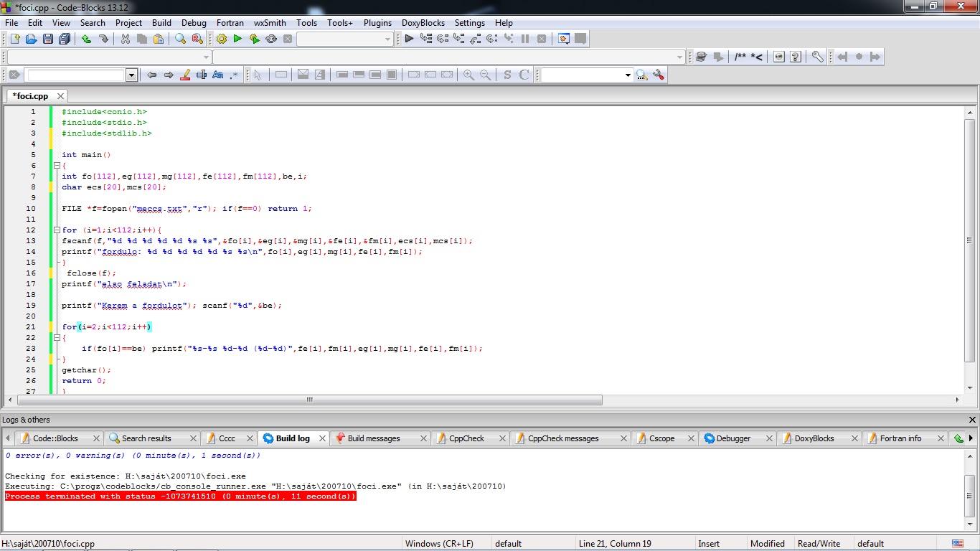
Task: Paste from clipboard toolbar icon
Action: coord(159,39)
